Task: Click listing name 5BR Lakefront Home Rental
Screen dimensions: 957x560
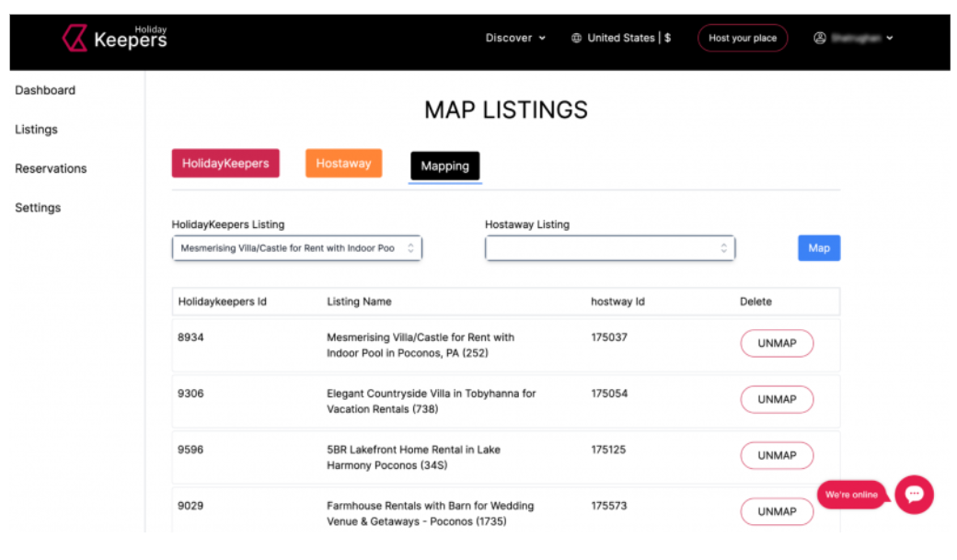Action: click(x=414, y=458)
